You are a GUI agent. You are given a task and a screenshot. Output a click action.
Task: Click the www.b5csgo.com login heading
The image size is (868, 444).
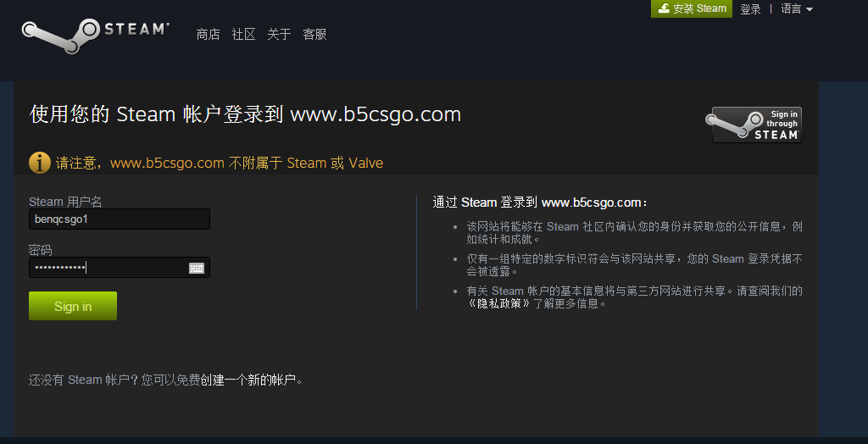click(245, 114)
